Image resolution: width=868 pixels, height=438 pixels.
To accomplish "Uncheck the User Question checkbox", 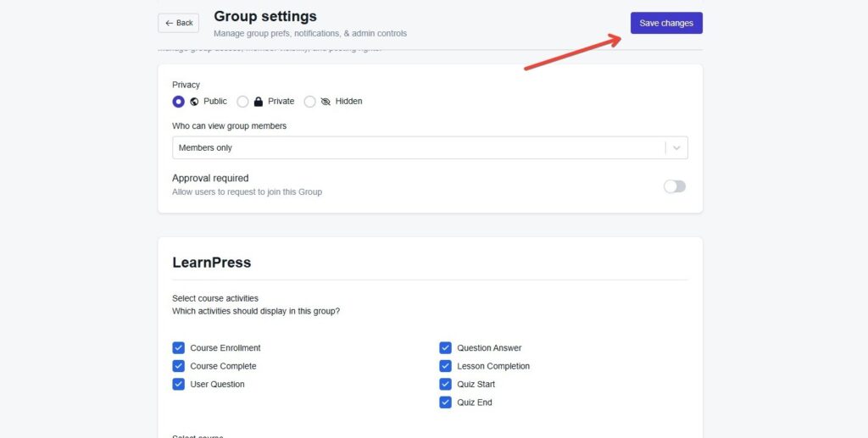I will [x=178, y=385].
